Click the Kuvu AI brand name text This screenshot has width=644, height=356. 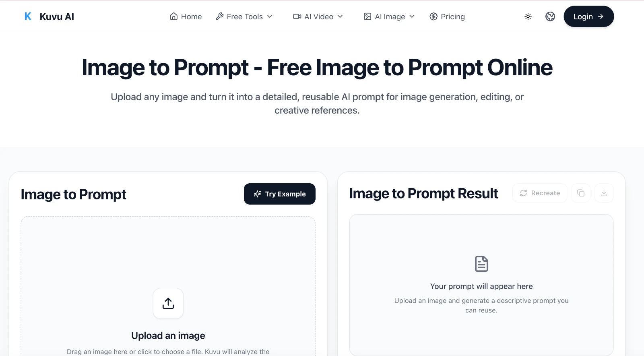57,17
